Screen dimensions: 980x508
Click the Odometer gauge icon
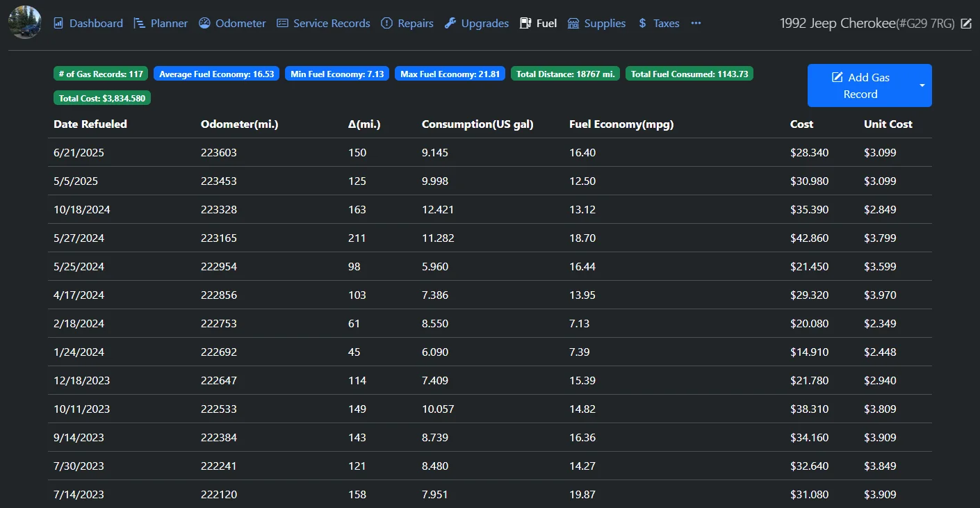coord(204,24)
